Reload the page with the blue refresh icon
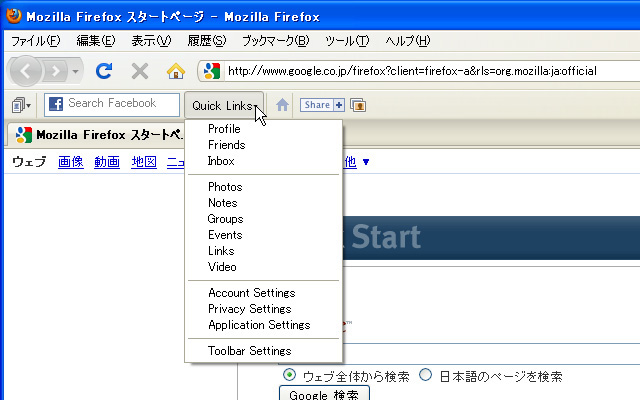Viewport: 640px width, 400px height. click(x=104, y=71)
